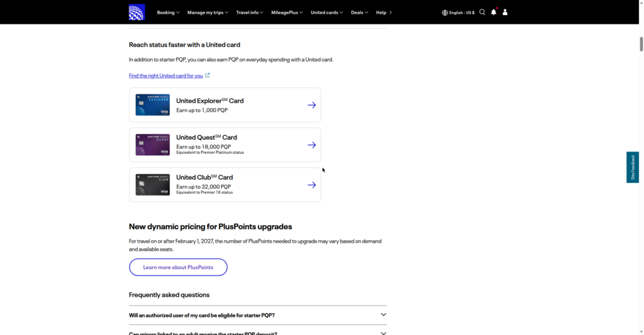Click New dynamic pricing for PlusPoints heading

[x=210, y=227]
